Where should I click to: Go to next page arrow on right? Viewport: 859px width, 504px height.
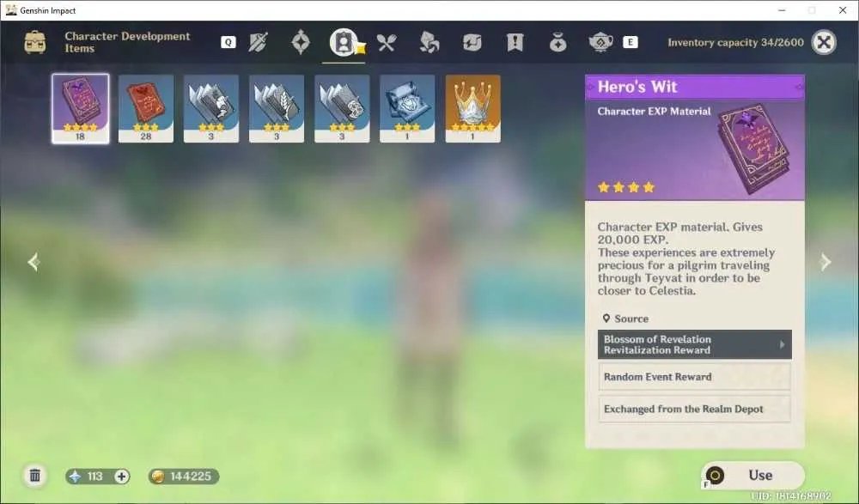(825, 262)
